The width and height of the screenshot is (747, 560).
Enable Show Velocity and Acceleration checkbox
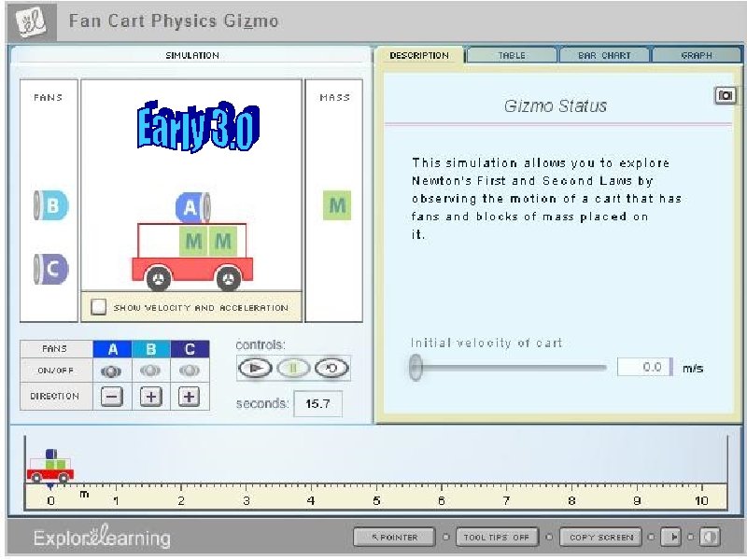tap(99, 307)
